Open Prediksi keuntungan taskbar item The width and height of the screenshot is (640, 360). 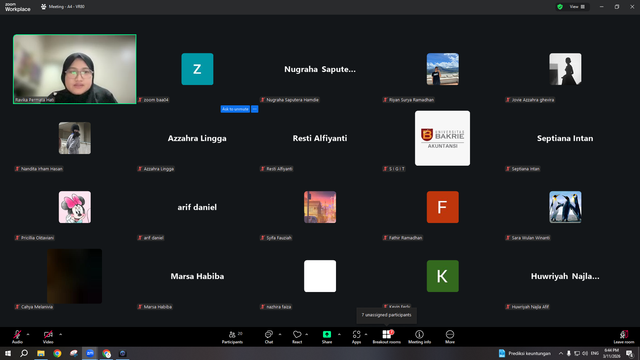pos(524,353)
